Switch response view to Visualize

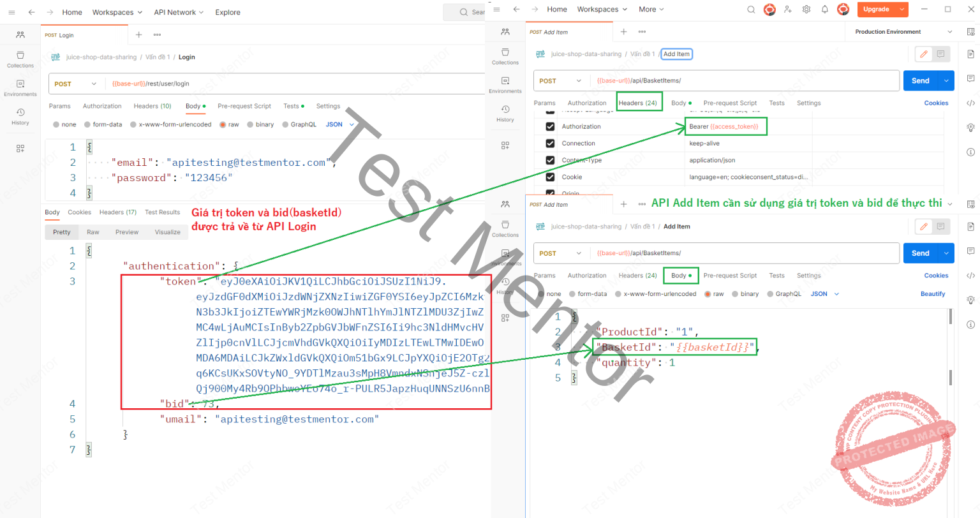pyautogui.click(x=168, y=232)
